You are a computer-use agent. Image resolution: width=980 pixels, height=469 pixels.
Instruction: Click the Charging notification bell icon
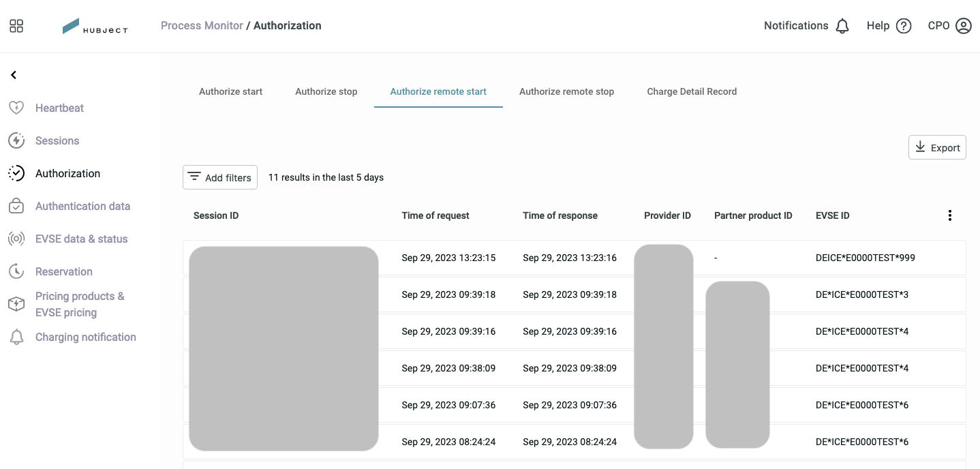[x=16, y=337]
